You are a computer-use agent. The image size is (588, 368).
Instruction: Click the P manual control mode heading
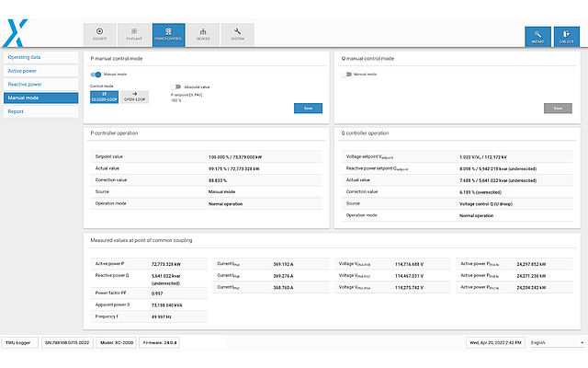coord(117,59)
